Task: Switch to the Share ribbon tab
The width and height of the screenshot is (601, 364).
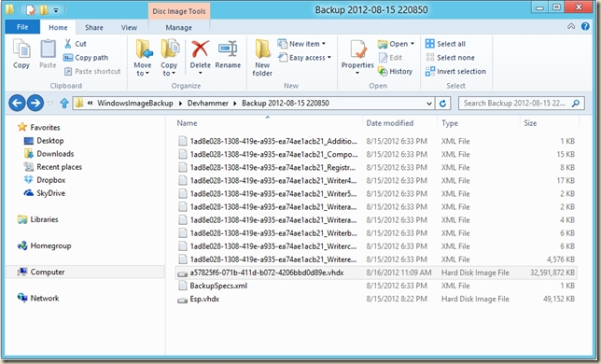Action: coord(94,28)
